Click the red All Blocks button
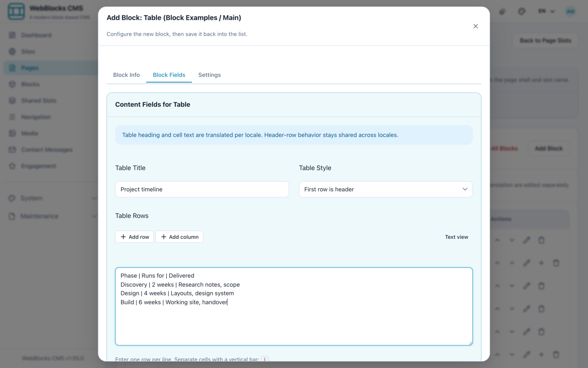This screenshot has width=588, height=368. (504, 149)
